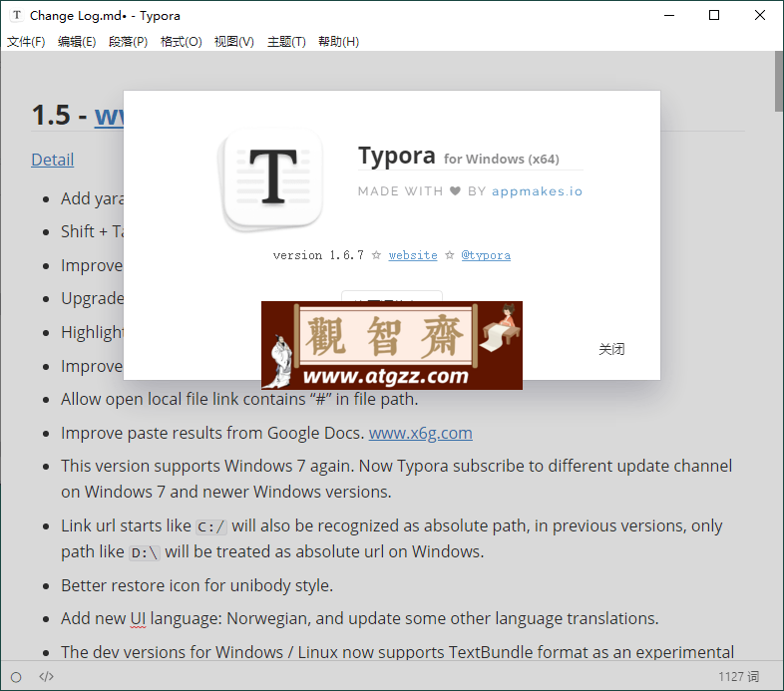Open the 视图(V) menu
Screen dimensions: 784x691
pyautogui.click(x=234, y=42)
